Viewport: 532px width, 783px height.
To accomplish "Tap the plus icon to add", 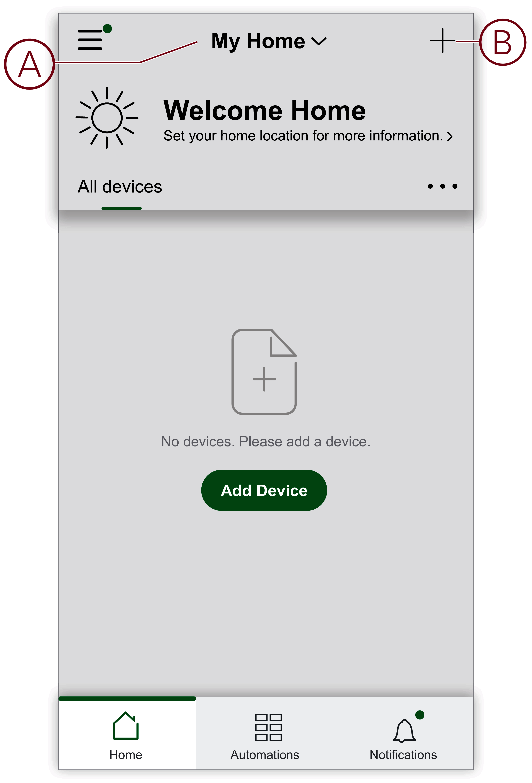I will tap(442, 41).
